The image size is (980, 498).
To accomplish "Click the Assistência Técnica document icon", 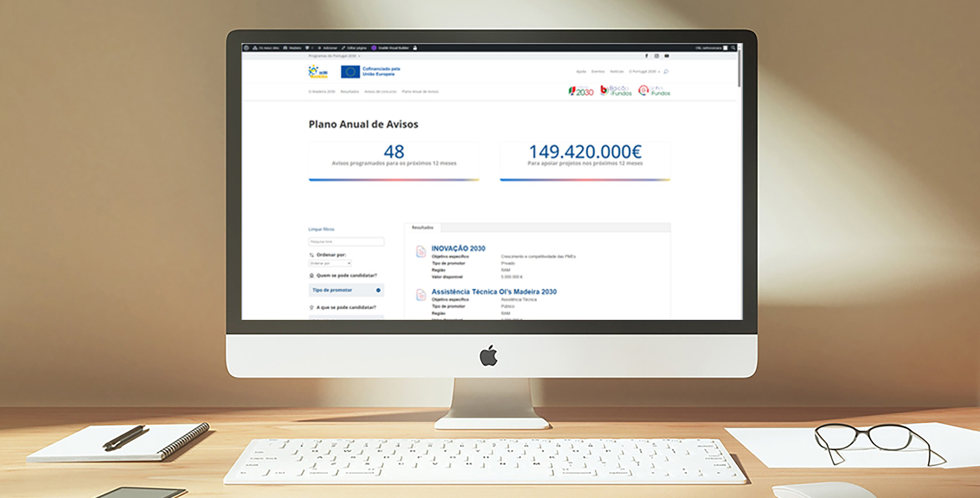I will coord(421,295).
